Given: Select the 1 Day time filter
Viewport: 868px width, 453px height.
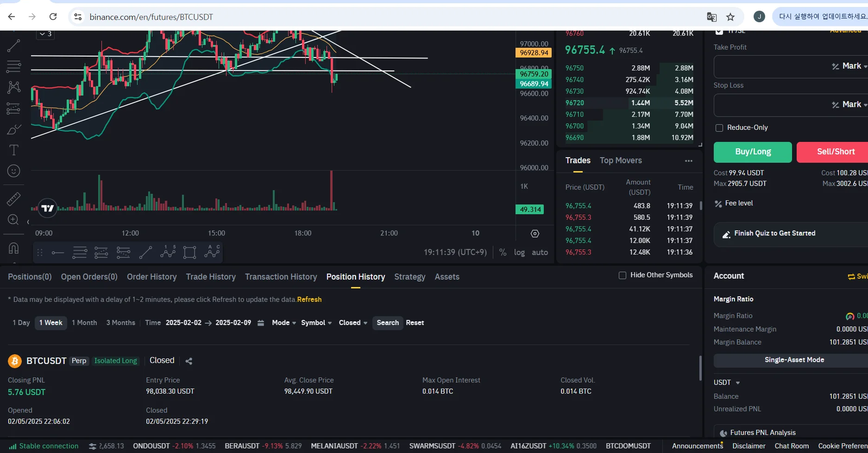Looking at the screenshot, I should [21, 323].
